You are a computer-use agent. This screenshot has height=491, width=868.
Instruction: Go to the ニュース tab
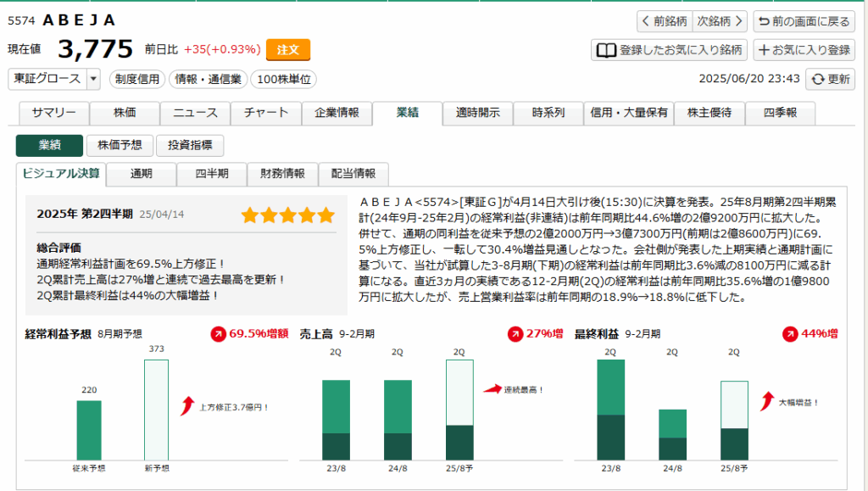pyautogui.click(x=196, y=113)
